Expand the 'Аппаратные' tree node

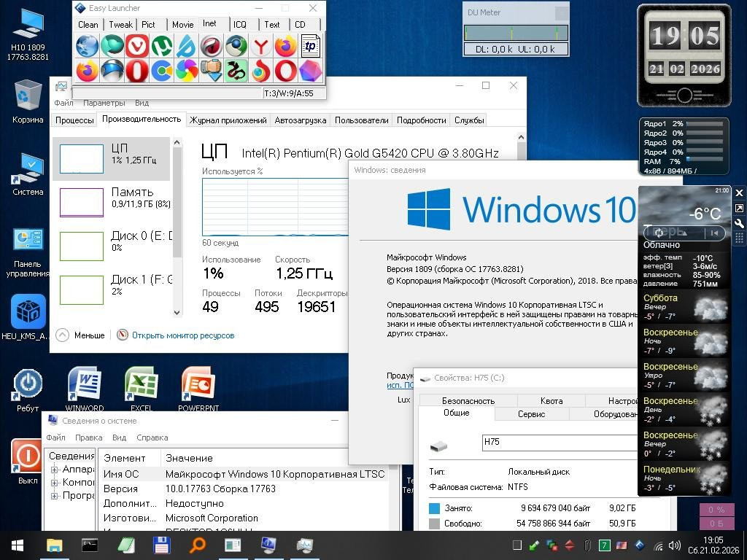(55, 470)
